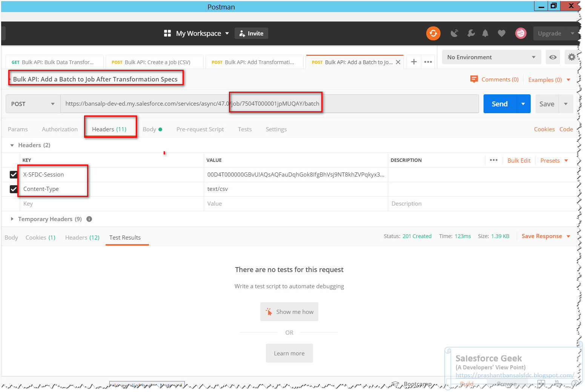Open the satellite capture requests icon

coord(454,33)
